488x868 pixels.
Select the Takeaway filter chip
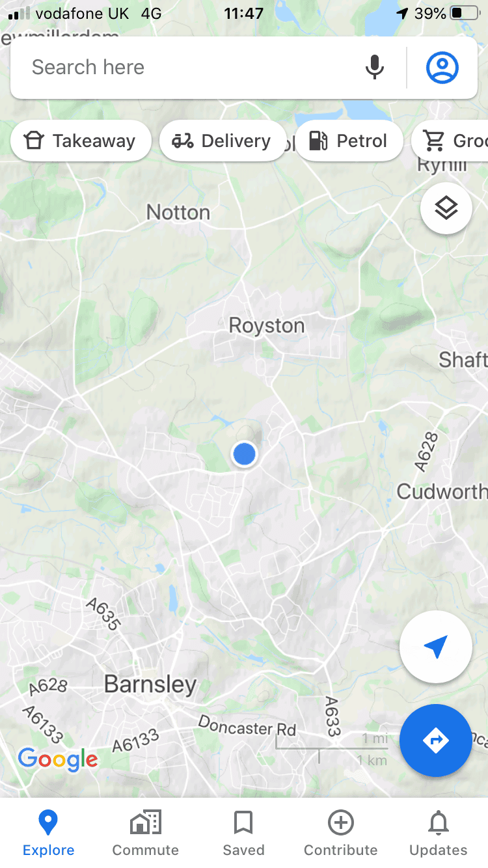[81, 141]
